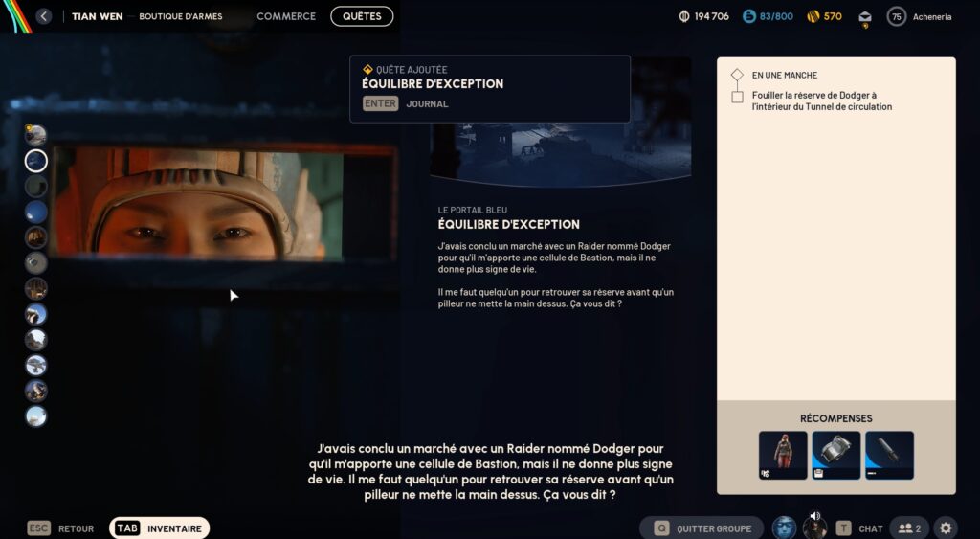
Task: Open the group members list showing 2
Action: coord(909,528)
